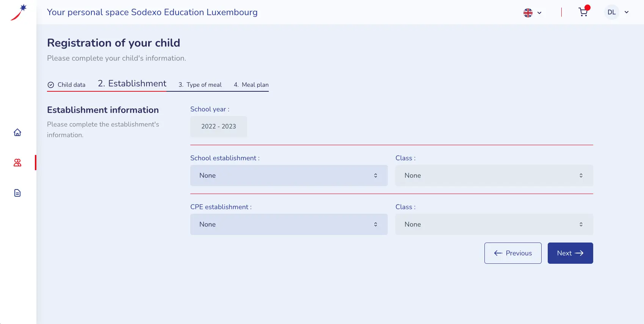Image resolution: width=644 pixels, height=324 pixels.
Task: Jump to the Meal plan step
Action: click(x=251, y=85)
